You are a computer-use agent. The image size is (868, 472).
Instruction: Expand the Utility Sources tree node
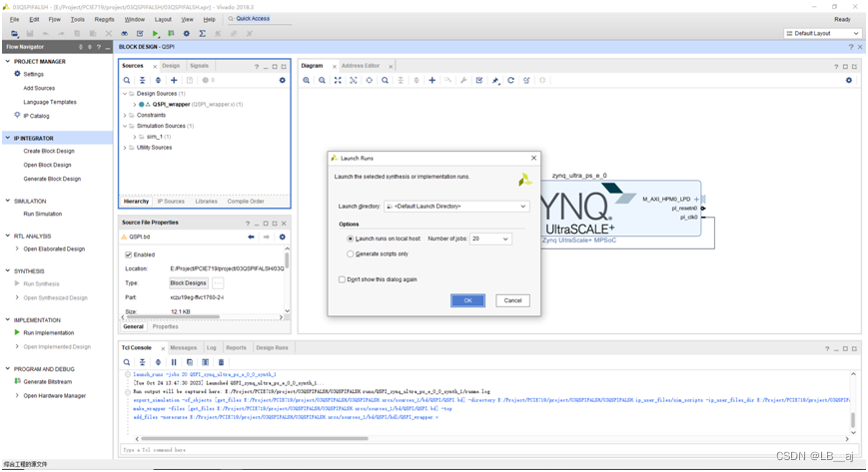click(125, 148)
